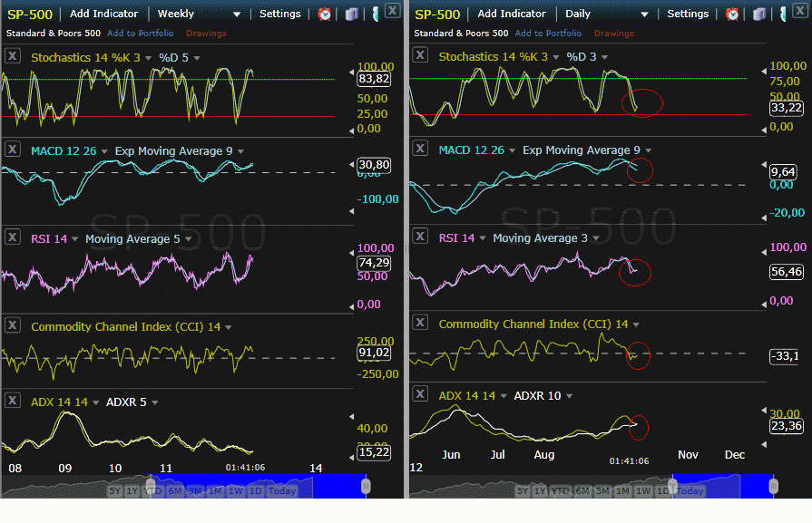
Task: Select YTD range in Daily panel
Action: coord(561,491)
